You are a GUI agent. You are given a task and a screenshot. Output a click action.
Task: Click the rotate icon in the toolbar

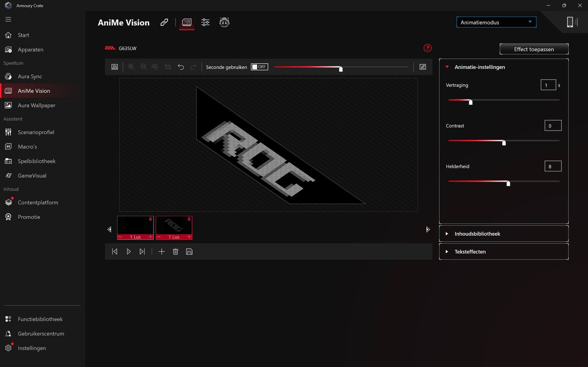[x=155, y=67]
